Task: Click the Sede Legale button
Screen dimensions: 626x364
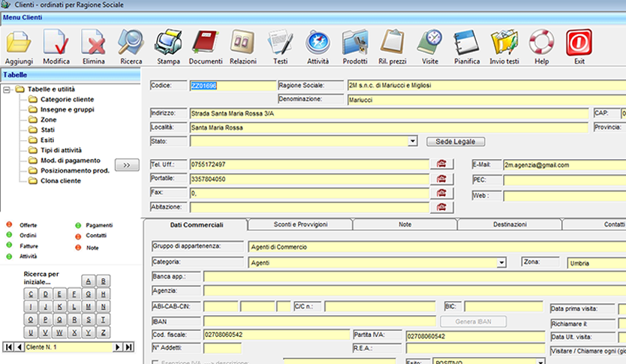Action: (456, 142)
